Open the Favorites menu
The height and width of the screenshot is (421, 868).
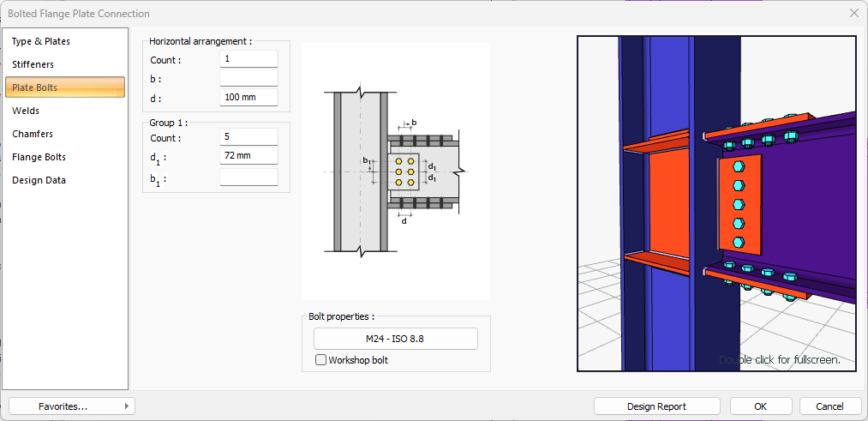pos(72,406)
